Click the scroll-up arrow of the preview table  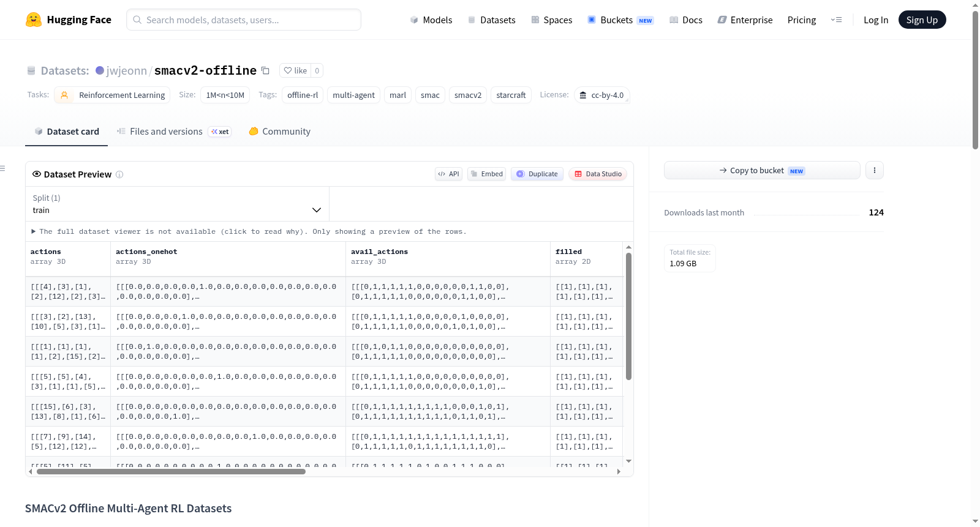628,247
